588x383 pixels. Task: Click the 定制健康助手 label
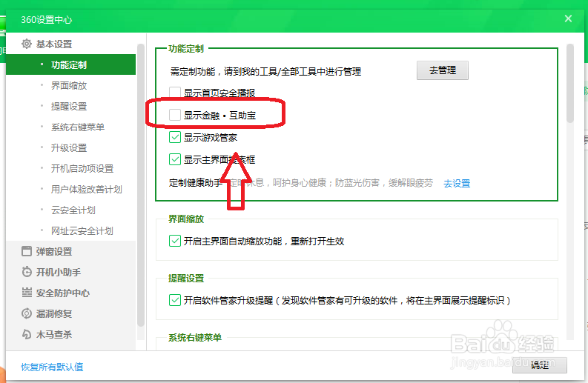[195, 183]
